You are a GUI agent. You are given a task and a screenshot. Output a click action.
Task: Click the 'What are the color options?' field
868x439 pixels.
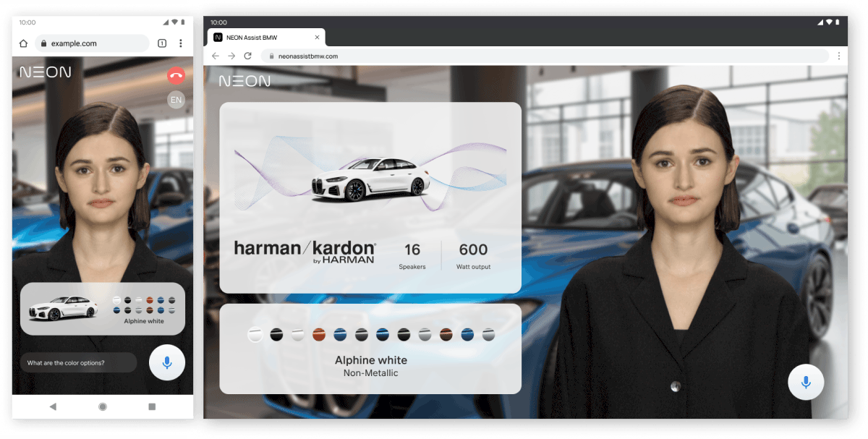click(78, 362)
